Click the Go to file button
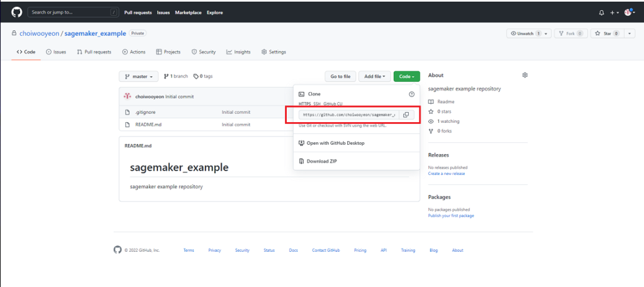Screen dimensions: 644x287 340,77
